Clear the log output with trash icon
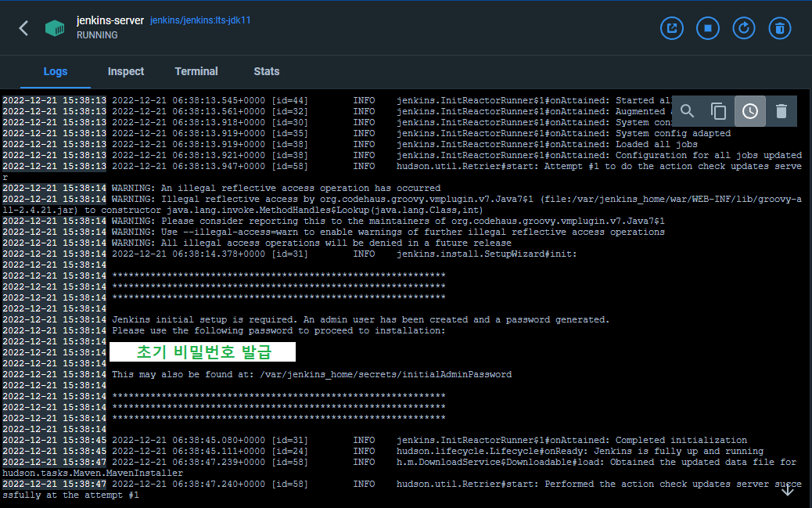The width and height of the screenshot is (812, 508). 781,111
